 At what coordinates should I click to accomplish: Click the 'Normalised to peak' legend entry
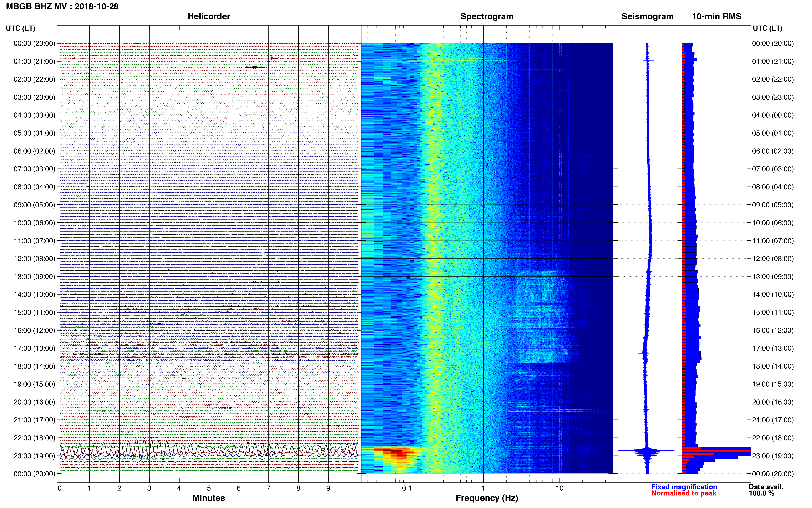tap(684, 493)
